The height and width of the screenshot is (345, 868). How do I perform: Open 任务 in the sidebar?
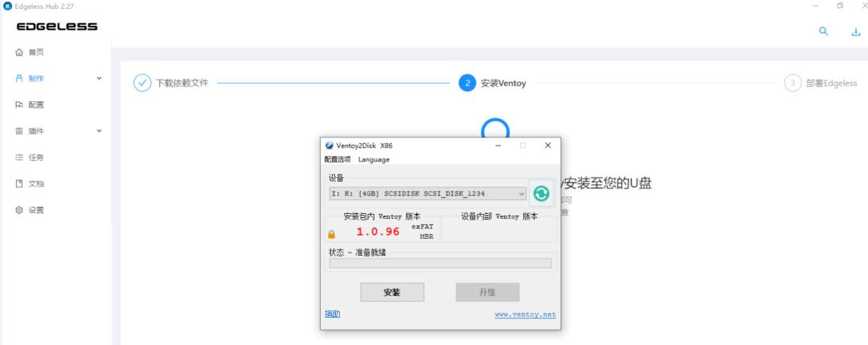[x=36, y=158]
